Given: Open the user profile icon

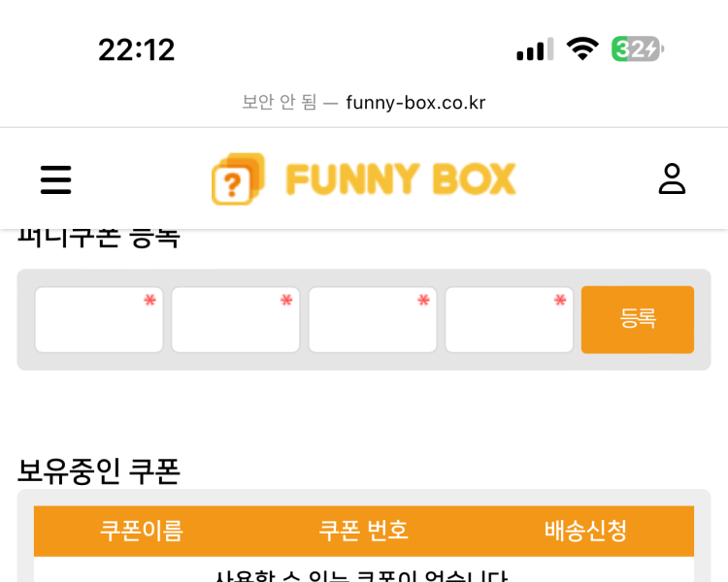Looking at the screenshot, I should pyautogui.click(x=672, y=179).
